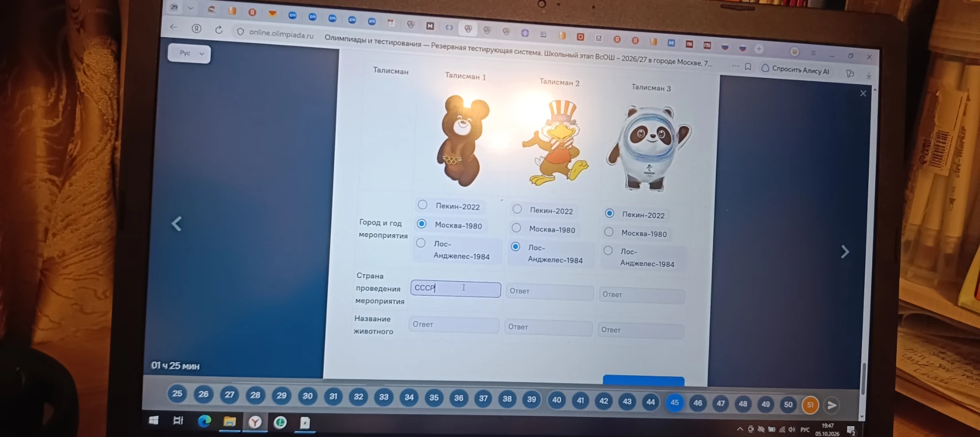Go back with the browser back arrow
980x437 pixels.
(x=174, y=27)
